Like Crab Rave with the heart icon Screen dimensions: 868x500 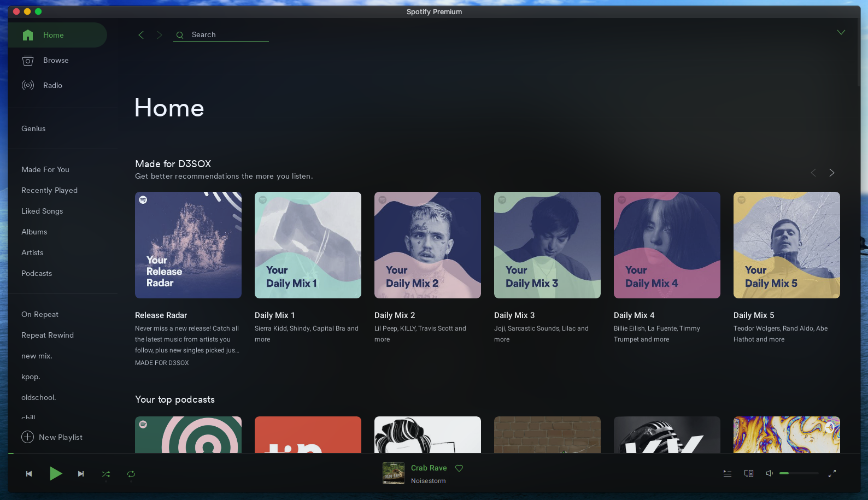(459, 468)
